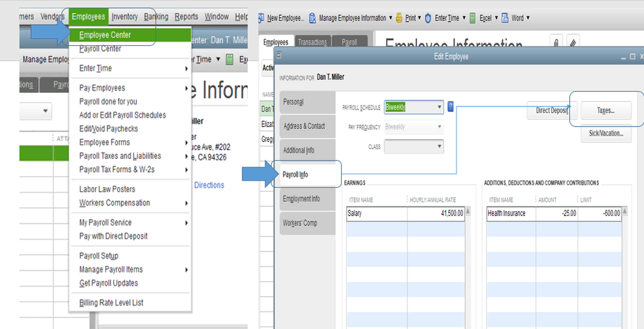This screenshot has width=644, height=329.
Task: Open the Workers' Comp tab
Action: [307, 223]
